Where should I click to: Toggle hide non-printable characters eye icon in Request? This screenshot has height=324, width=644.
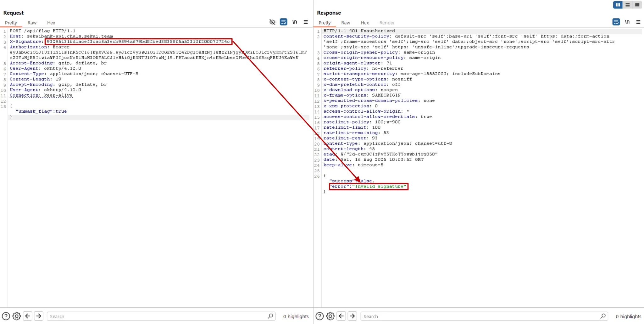pos(272,22)
